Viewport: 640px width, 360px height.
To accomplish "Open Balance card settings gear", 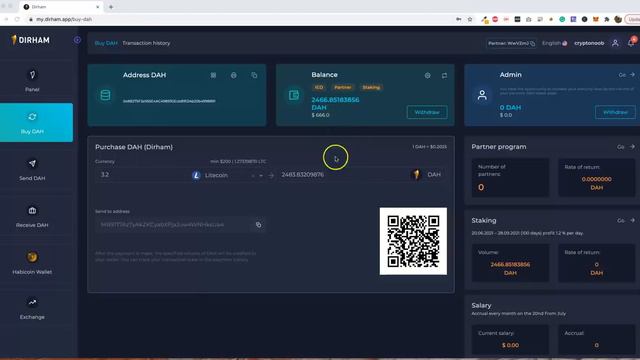I will [x=427, y=76].
